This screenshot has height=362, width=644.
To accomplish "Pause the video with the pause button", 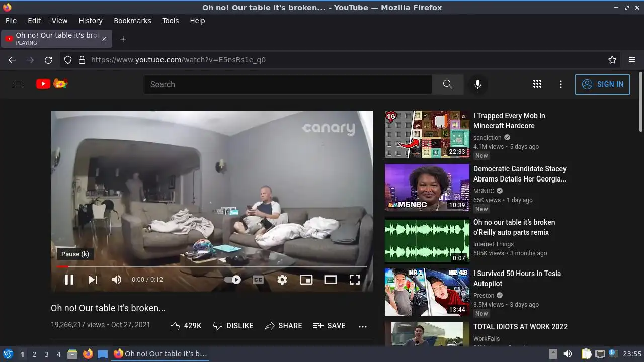I will (x=69, y=280).
